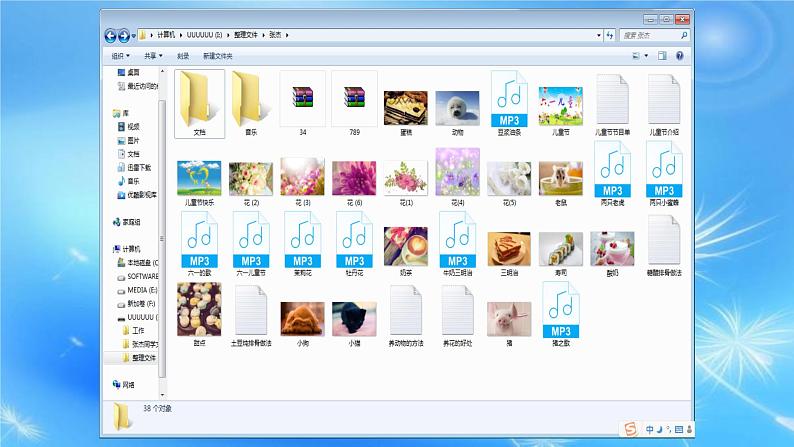Select 库 in the navigation pane
Viewport: 794px width, 447px height.
point(122,113)
